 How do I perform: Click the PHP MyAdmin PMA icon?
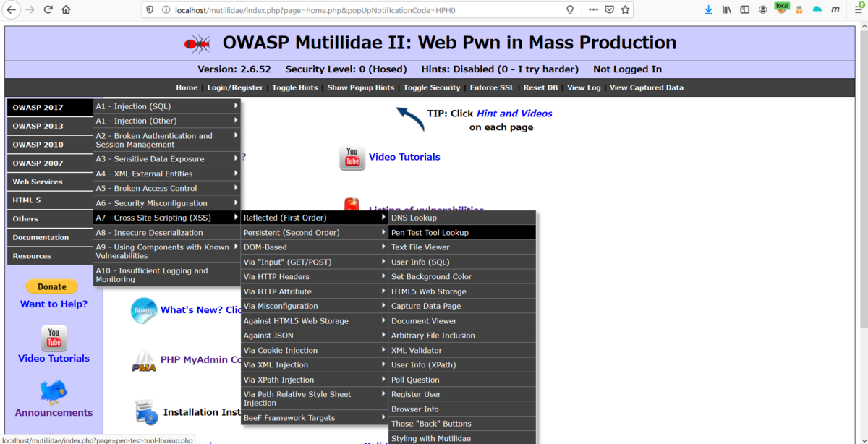click(144, 360)
